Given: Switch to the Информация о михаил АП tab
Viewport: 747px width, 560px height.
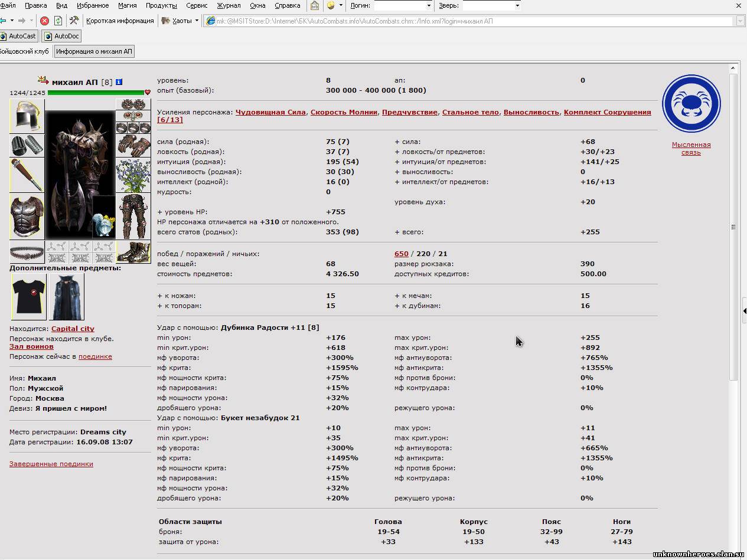Looking at the screenshot, I should (94, 51).
